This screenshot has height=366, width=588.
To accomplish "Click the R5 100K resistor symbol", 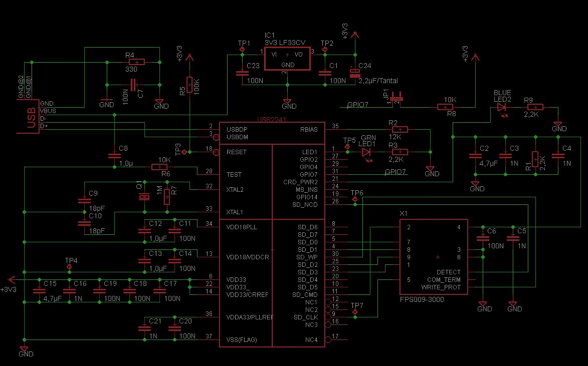I will click(x=189, y=85).
